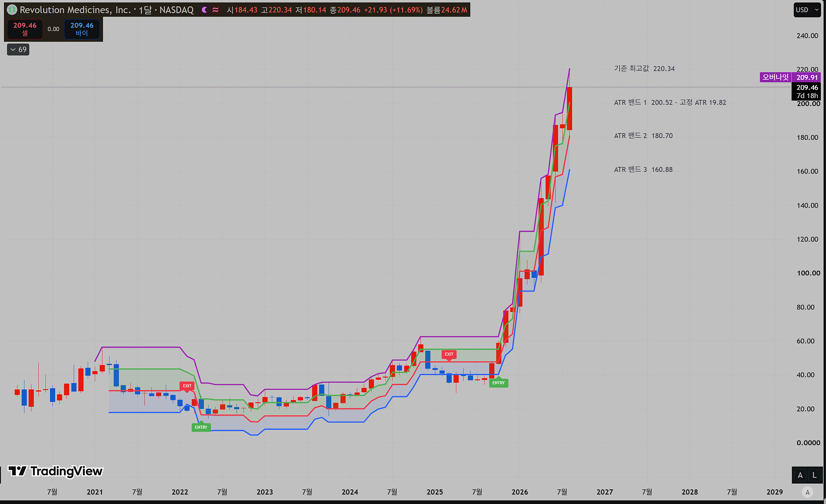The width and height of the screenshot is (826, 504).
Task: Click the Revolution Medicines, Inc. symbol title
Action: pos(75,10)
